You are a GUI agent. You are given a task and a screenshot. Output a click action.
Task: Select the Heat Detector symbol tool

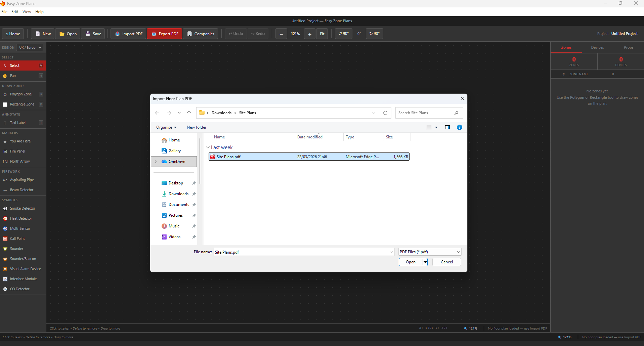(x=23, y=218)
